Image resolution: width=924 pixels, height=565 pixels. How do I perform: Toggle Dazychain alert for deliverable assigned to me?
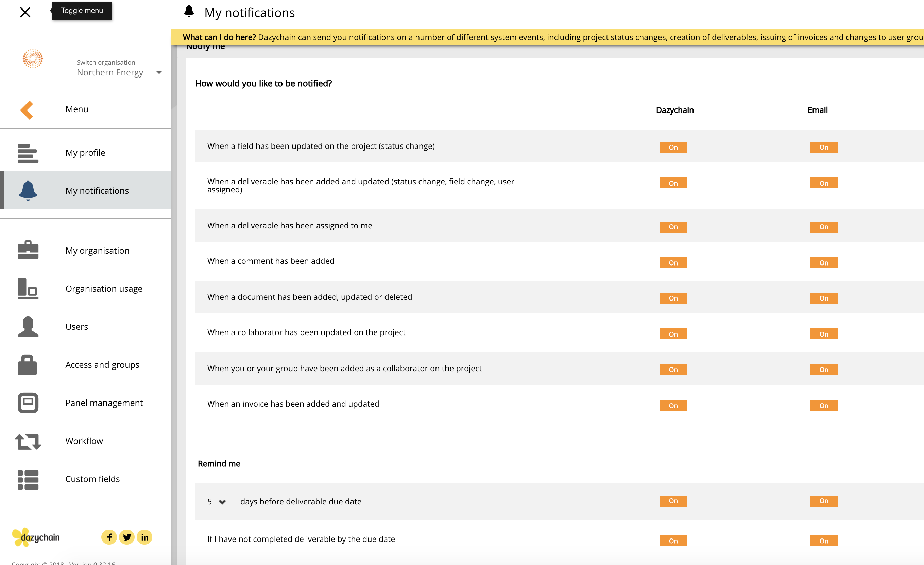673,227
